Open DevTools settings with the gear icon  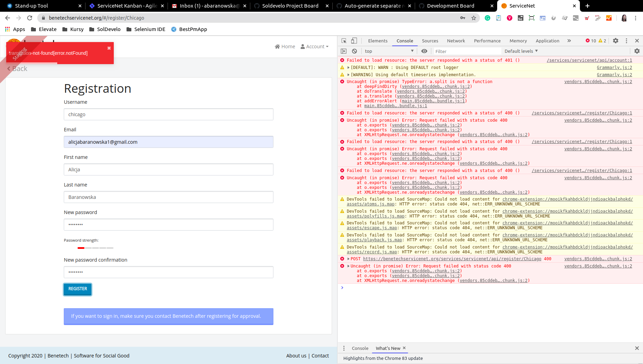(616, 40)
